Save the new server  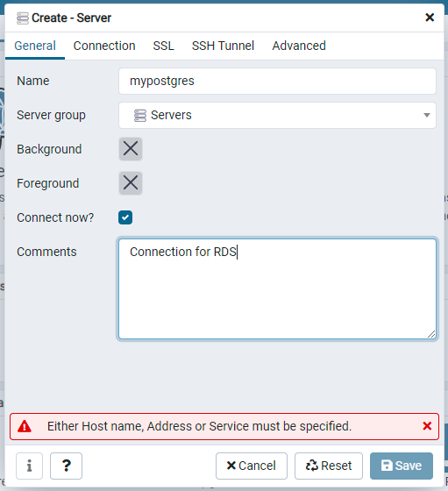[402, 466]
